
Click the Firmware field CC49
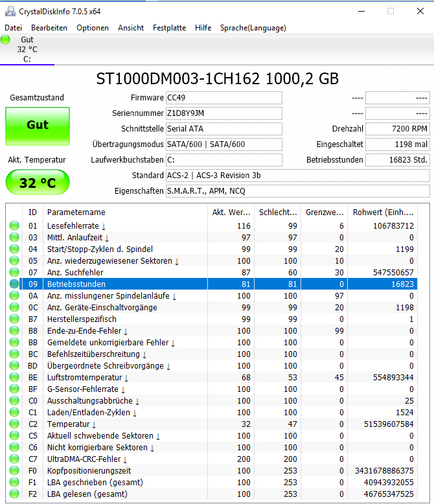(223, 98)
